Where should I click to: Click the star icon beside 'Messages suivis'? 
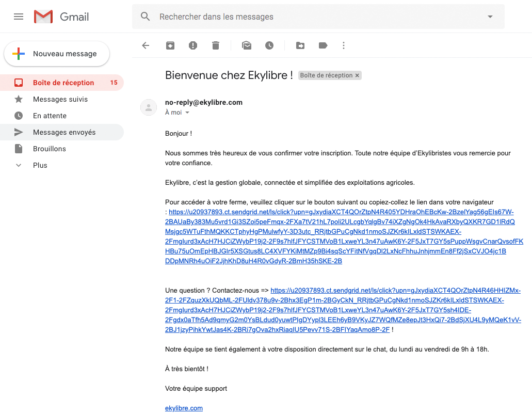pos(19,99)
